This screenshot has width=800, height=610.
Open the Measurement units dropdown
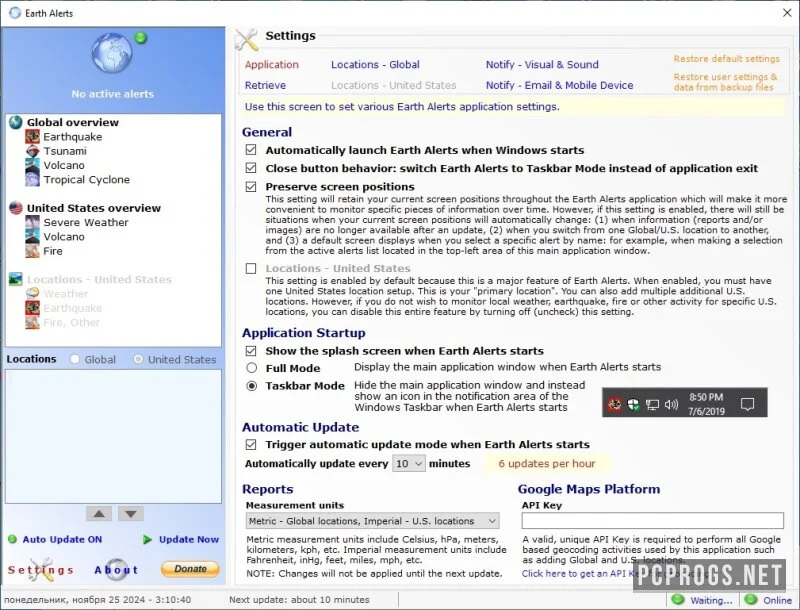point(372,521)
